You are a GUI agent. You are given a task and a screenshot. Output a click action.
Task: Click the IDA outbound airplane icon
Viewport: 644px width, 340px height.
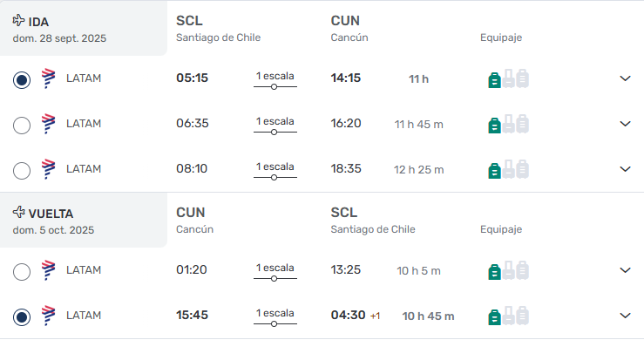pyautogui.click(x=18, y=20)
